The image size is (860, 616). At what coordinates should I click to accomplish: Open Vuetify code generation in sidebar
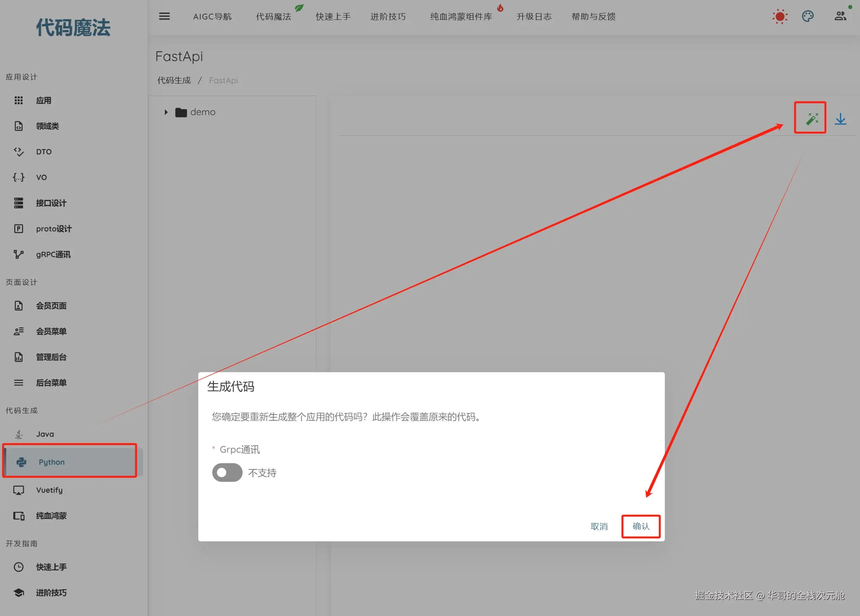coord(49,490)
